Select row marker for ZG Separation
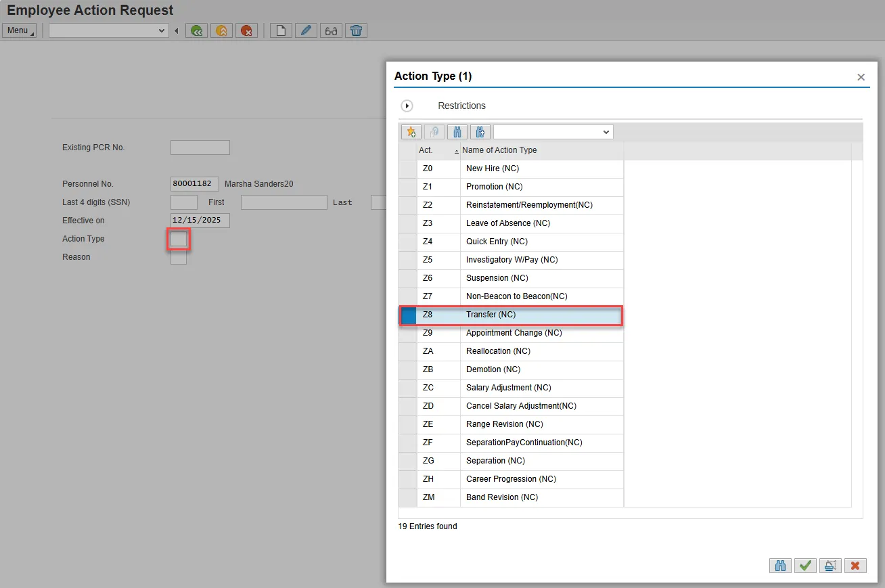This screenshot has height=588, width=885. [407, 461]
